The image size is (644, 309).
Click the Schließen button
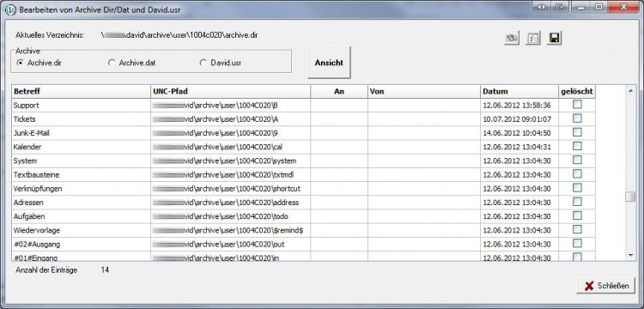606,286
